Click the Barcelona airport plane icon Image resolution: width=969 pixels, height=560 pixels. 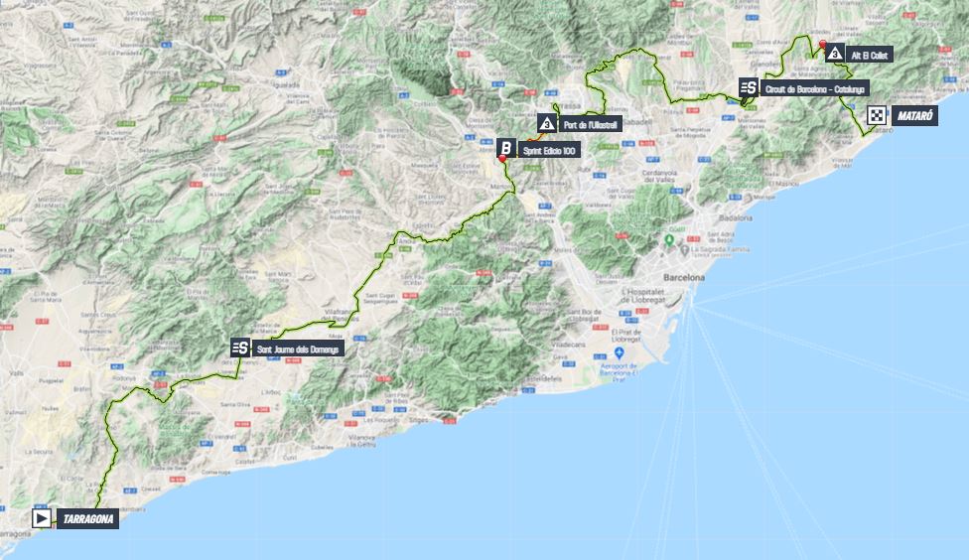620,352
